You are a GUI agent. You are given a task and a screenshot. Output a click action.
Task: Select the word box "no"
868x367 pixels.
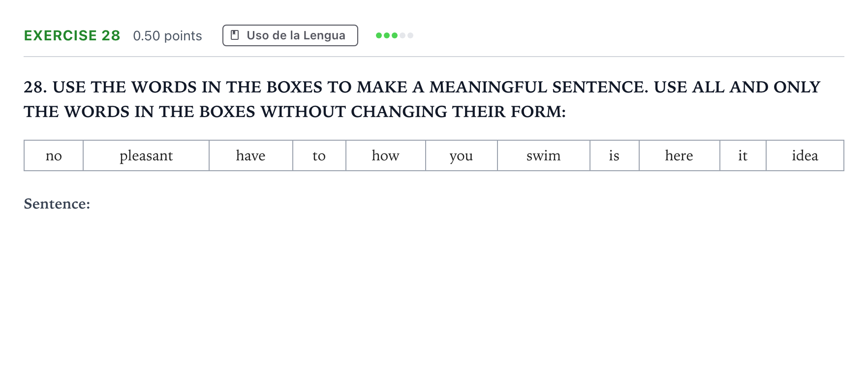(54, 155)
